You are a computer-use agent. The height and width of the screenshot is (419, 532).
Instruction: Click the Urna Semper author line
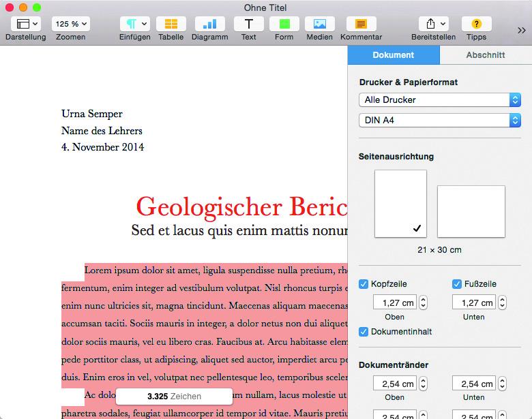tap(92, 114)
